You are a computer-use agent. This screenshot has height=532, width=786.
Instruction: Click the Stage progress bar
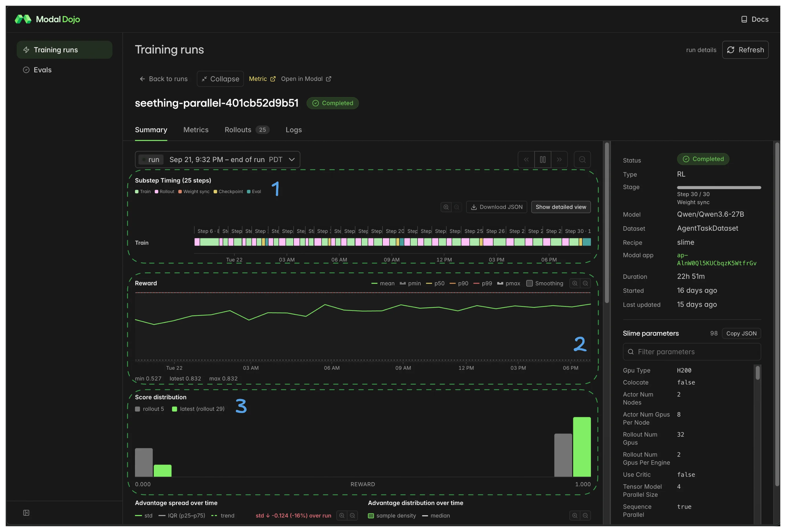719,187
